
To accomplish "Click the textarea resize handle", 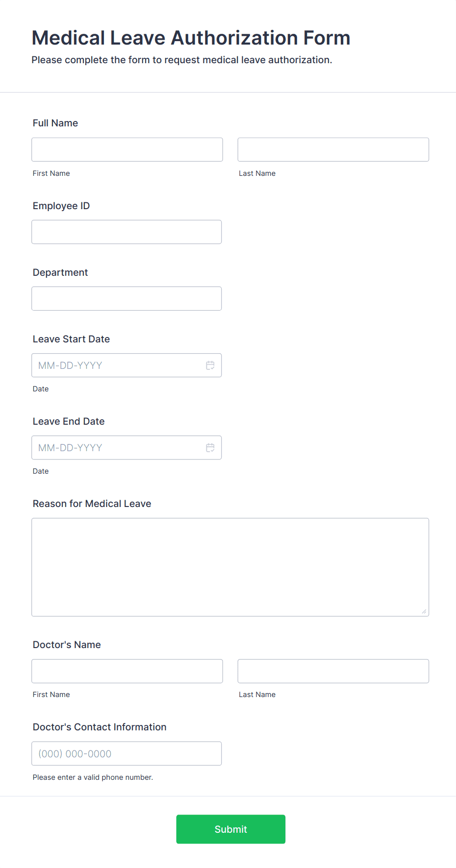I will tap(424, 611).
